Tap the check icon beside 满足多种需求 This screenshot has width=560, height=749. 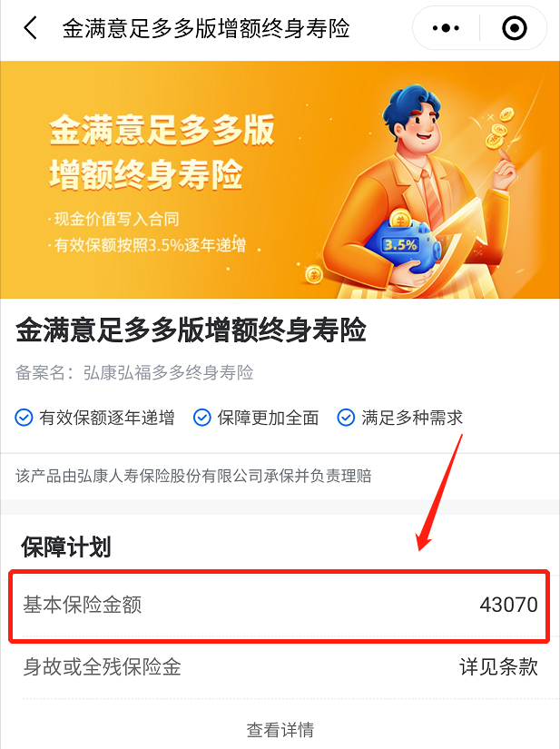click(346, 418)
